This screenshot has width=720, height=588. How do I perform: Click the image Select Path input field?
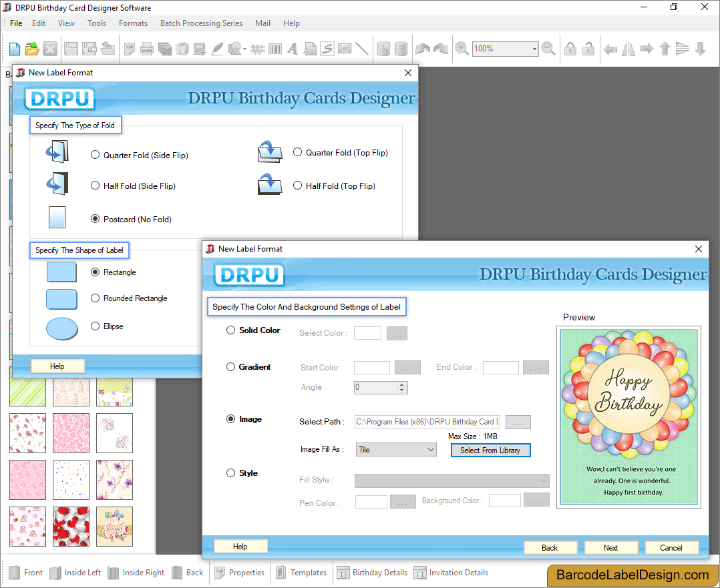[x=427, y=422]
